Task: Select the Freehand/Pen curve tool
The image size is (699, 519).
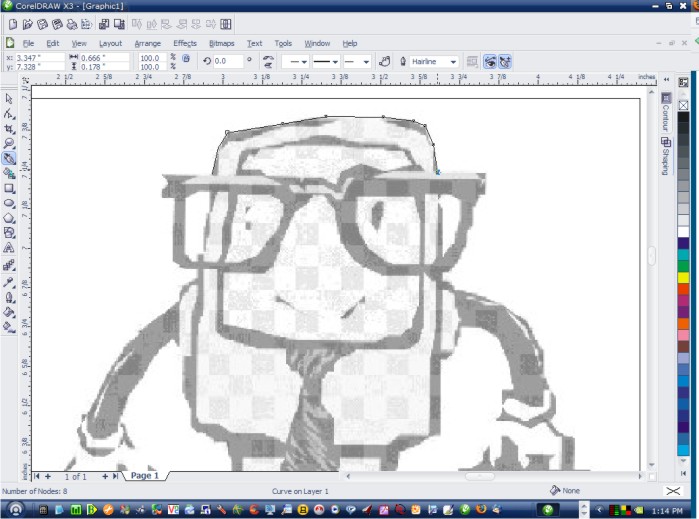Action: 9,158
